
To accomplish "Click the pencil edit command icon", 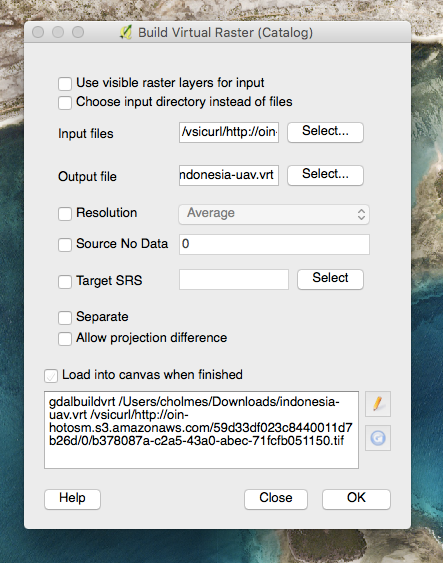I will pos(378,404).
